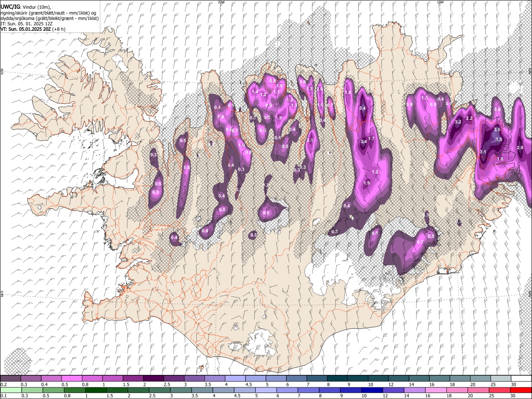Select the 'slydda/snjókoma' legend description line
The width and height of the screenshot is (532, 399).
49,18
